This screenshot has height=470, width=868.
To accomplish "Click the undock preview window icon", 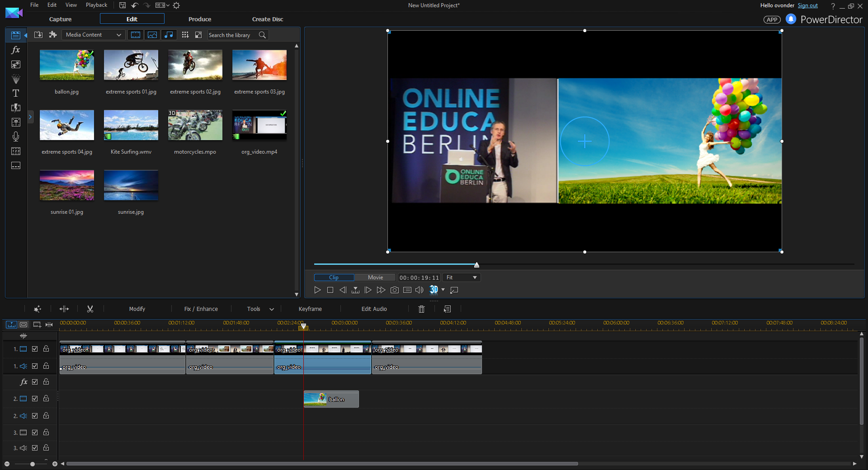I will 454,290.
